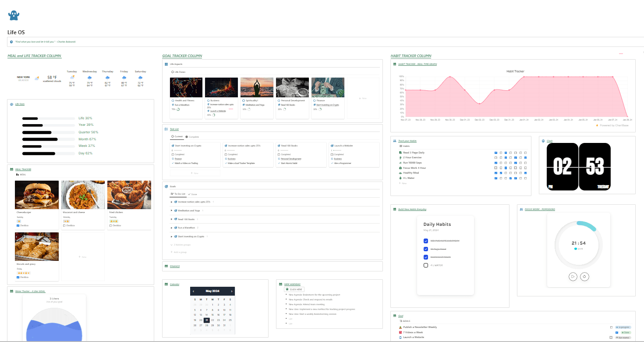Toggle first checkbox of Read 3 Page Daily
Image resolution: width=644 pixels, height=342 pixels.
pyautogui.click(x=496, y=153)
